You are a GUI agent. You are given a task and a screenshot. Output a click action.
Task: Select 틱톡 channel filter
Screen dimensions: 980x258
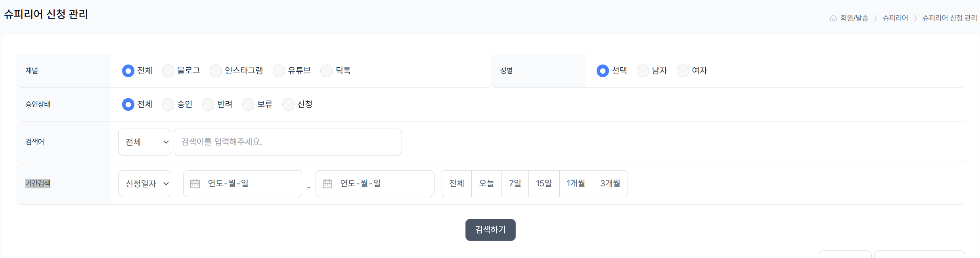[326, 70]
